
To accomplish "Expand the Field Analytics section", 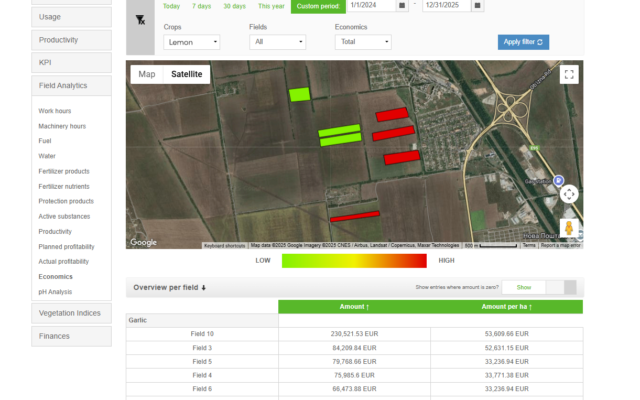I will pyautogui.click(x=71, y=85).
